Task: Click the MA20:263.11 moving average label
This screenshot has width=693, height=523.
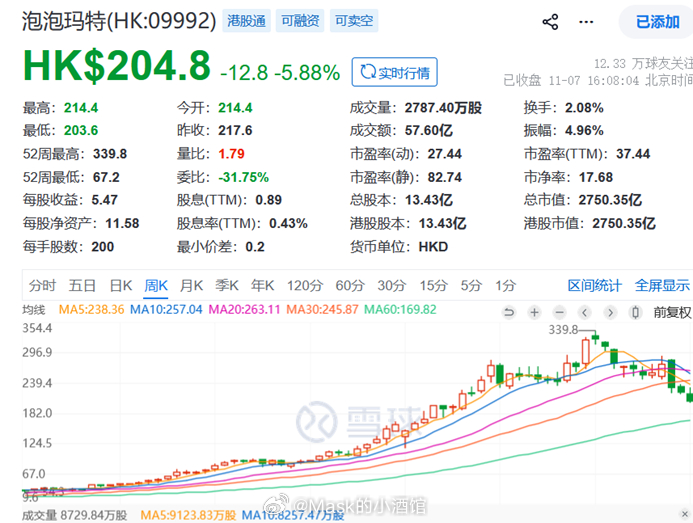Action: [244, 309]
